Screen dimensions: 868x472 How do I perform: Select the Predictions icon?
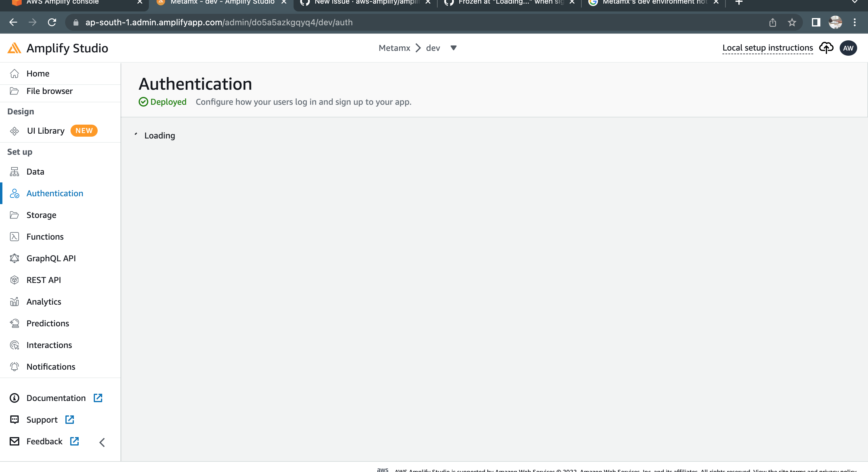pyautogui.click(x=14, y=323)
